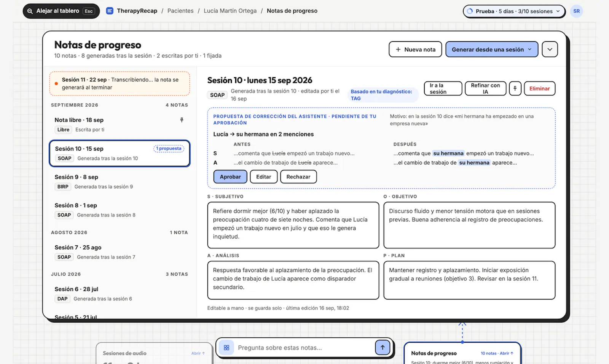
Task: Edit the S · Subjetivo text box
Action: [x=293, y=225]
